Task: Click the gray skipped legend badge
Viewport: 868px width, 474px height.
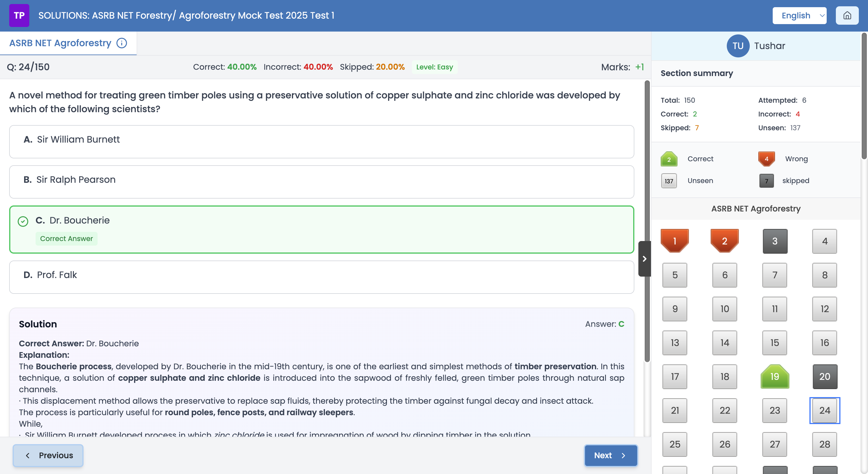Action: (766, 180)
